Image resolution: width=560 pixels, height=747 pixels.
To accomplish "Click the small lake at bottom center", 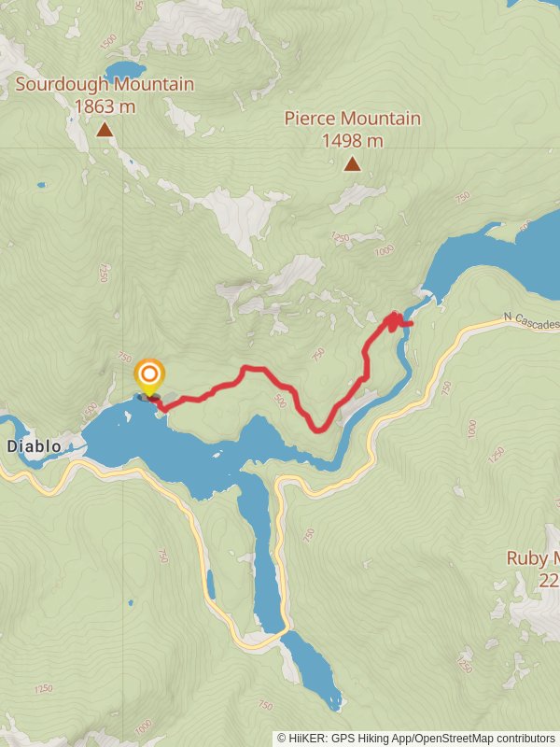I will click(x=312, y=669).
